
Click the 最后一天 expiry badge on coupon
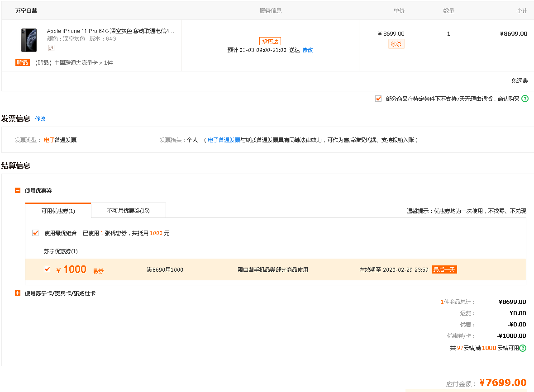[444, 269]
